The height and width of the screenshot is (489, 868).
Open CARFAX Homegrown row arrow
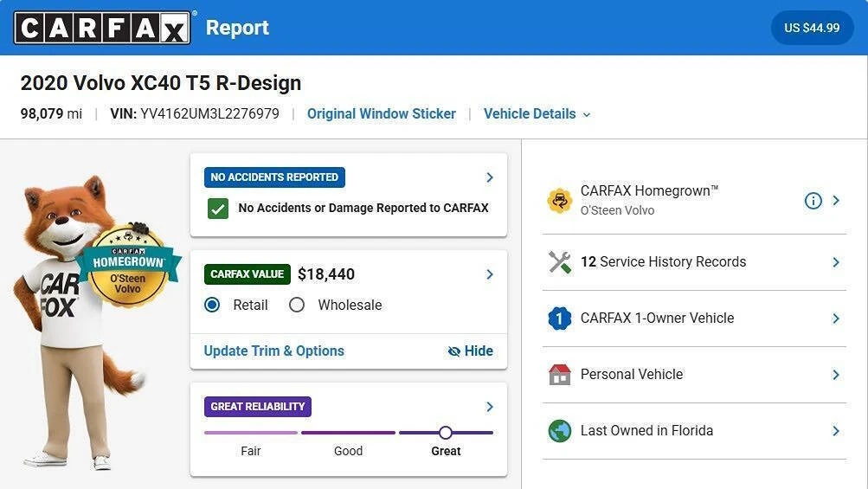pyautogui.click(x=837, y=201)
